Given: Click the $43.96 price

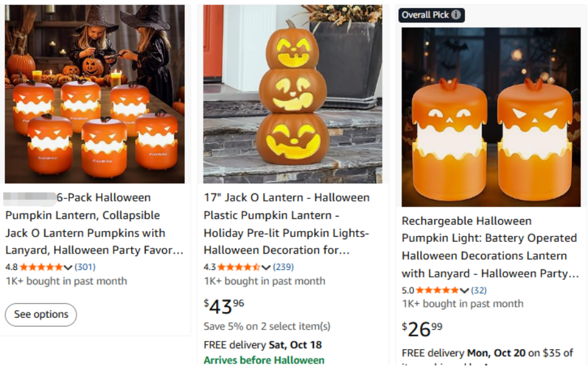Looking at the screenshot, I should [224, 306].
